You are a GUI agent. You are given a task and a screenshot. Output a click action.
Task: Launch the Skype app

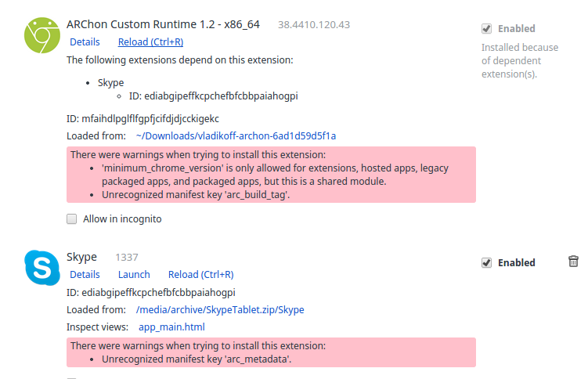[x=134, y=274]
